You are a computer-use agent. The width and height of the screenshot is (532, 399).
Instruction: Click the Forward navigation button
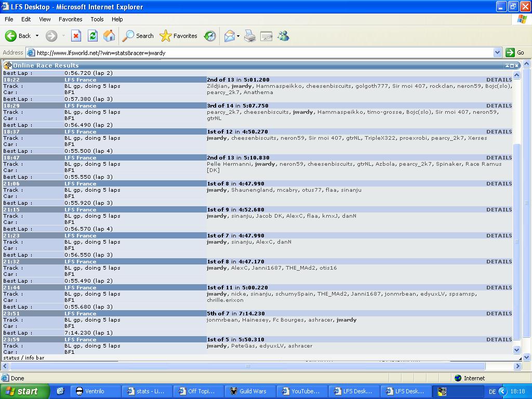(51, 36)
